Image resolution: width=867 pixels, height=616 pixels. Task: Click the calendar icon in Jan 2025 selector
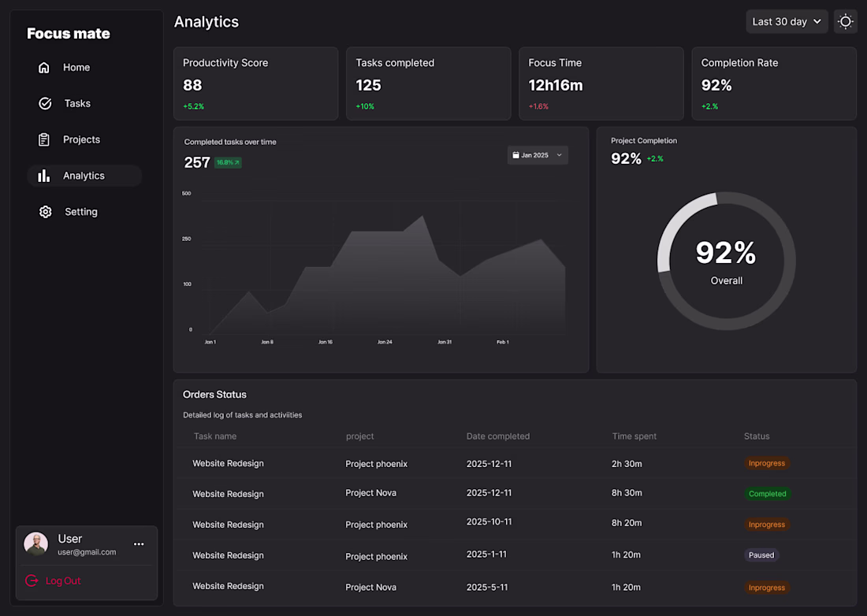[515, 155]
